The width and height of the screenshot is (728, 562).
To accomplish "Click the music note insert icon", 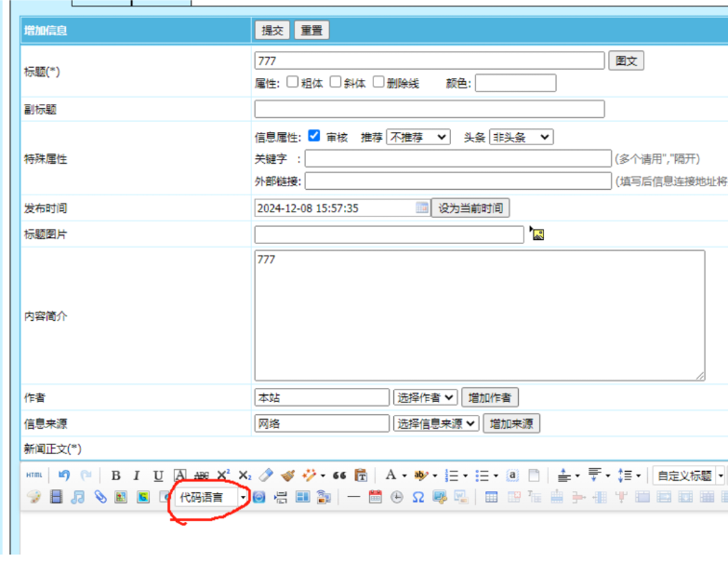I will click(x=78, y=497).
